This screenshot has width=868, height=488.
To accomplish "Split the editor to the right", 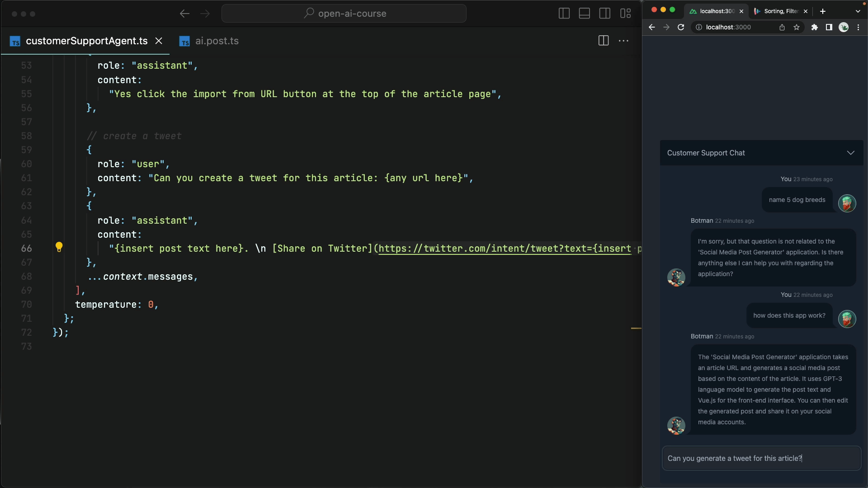I will click(604, 41).
